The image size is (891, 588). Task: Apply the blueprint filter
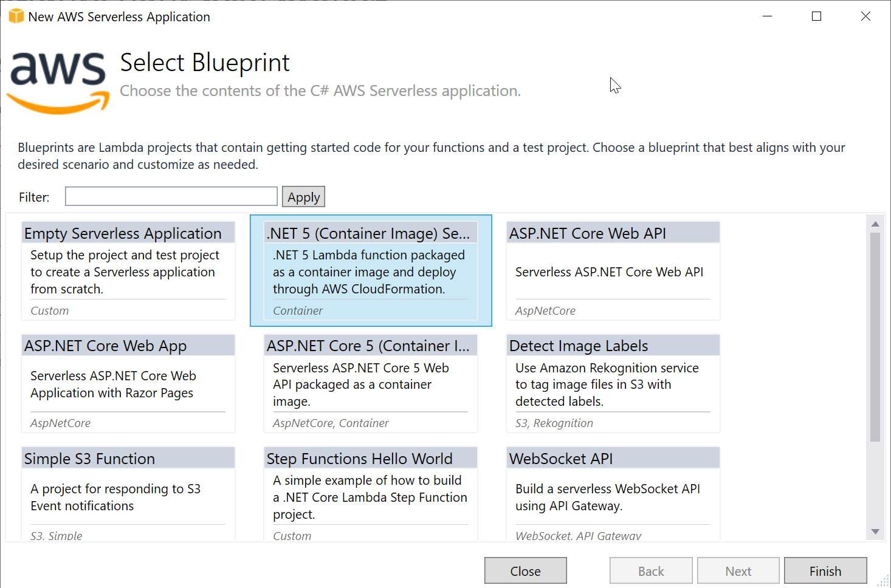pyautogui.click(x=303, y=197)
